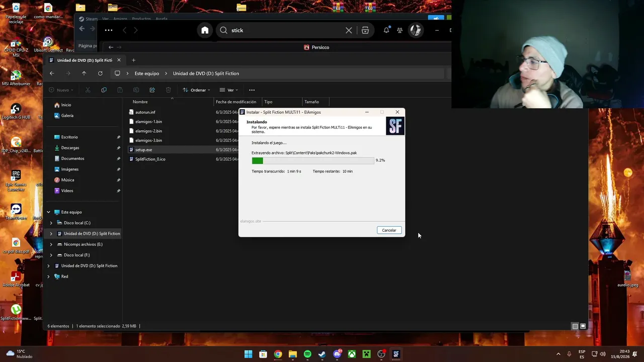This screenshot has height=362, width=644.
Task: Expand the Nicomps archivos (E:) tree node
Action: [x=51, y=244]
